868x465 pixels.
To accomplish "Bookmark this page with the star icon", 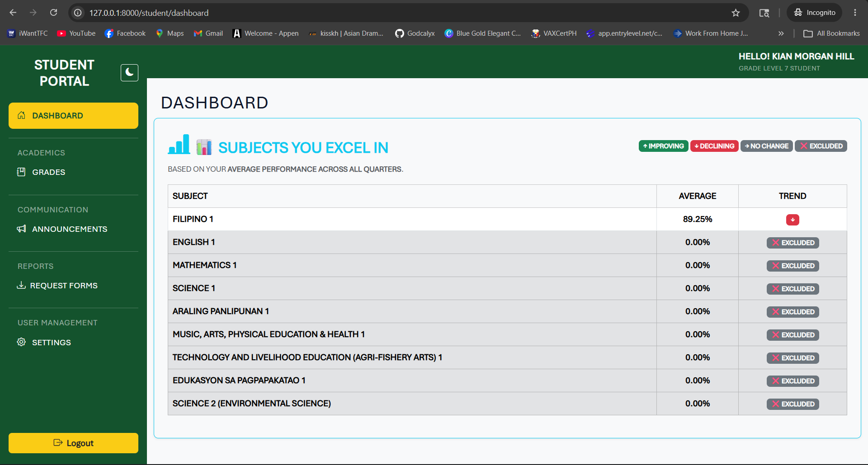I will click(736, 13).
